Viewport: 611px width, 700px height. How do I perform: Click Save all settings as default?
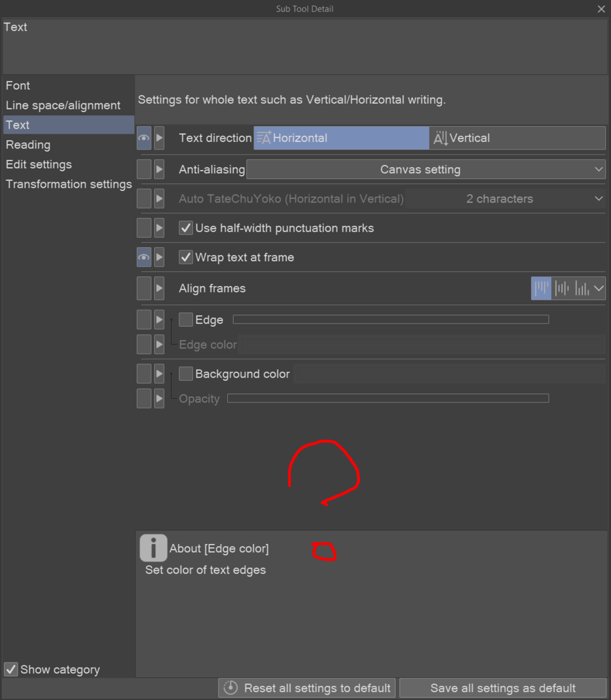pyautogui.click(x=503, y=688)
